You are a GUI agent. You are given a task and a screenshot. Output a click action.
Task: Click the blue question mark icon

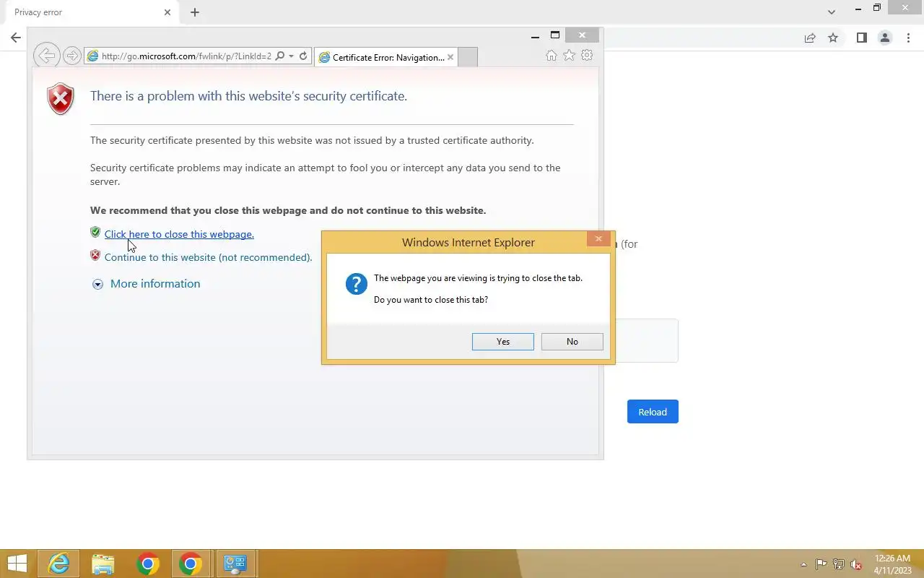357,284
